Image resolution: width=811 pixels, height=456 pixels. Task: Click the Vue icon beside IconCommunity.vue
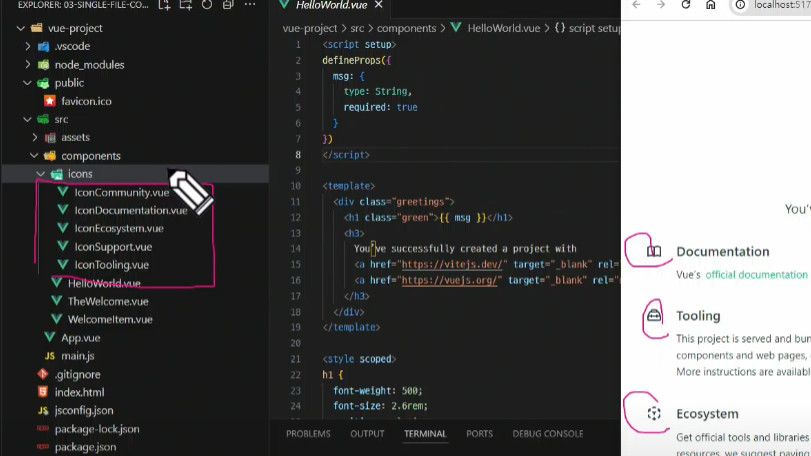63,192
